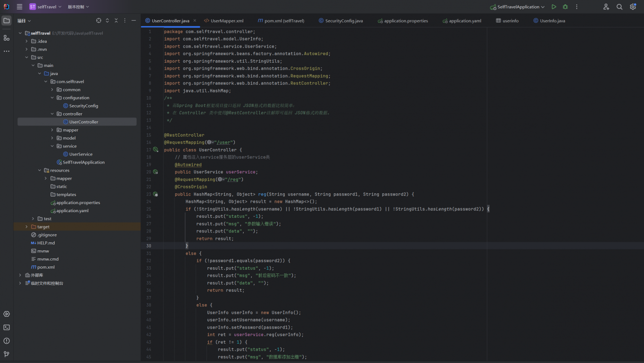Open the main hamburger menu
The image size is (644, 363).
click(19, 7)
